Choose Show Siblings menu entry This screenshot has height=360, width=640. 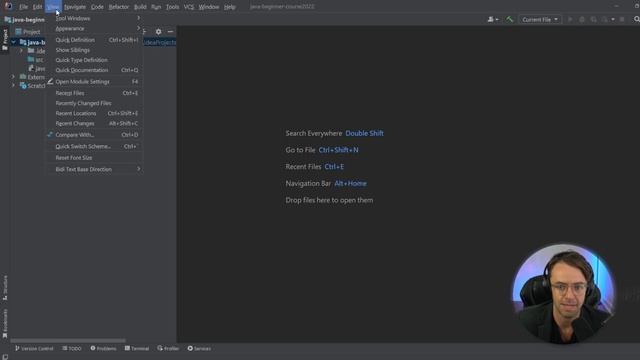click(x=94, y=50)
